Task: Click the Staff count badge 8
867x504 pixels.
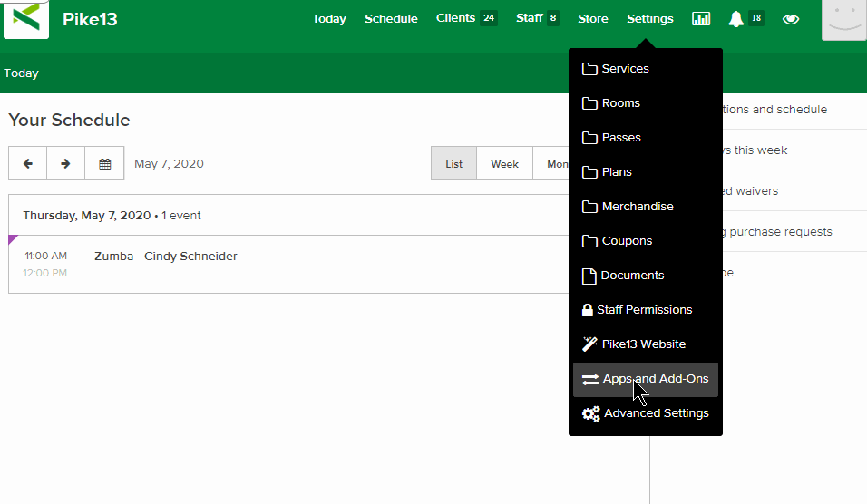Action: click(552, 18)
